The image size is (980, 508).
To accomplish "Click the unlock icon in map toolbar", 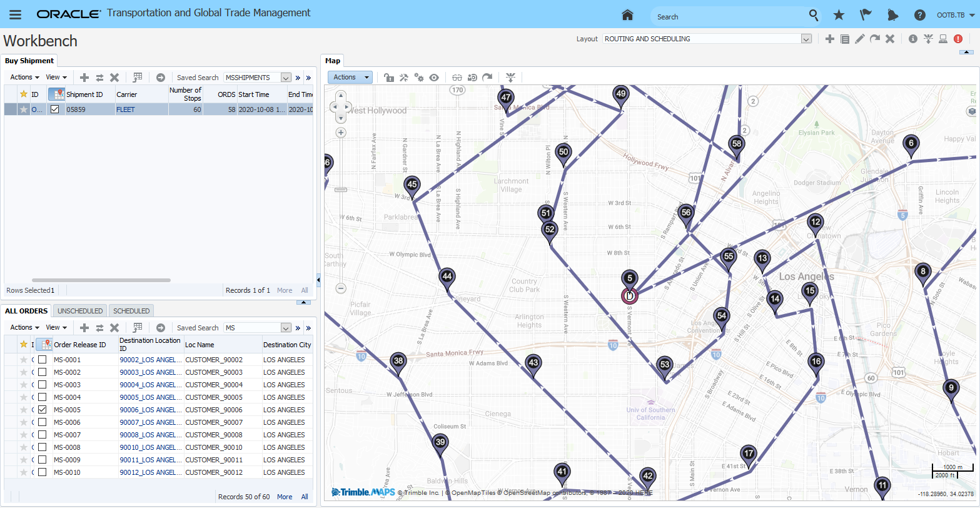I will pos(388,78).
